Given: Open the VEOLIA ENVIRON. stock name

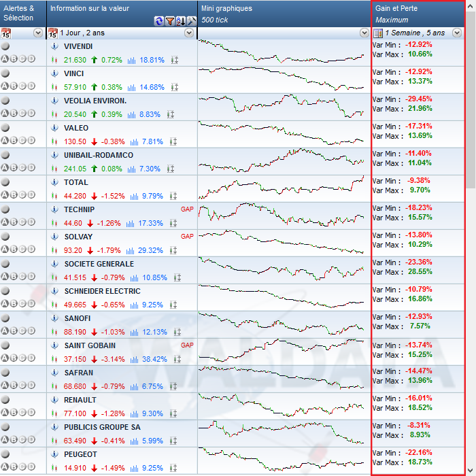Looking at the screenshot, I should pos(95,101).
